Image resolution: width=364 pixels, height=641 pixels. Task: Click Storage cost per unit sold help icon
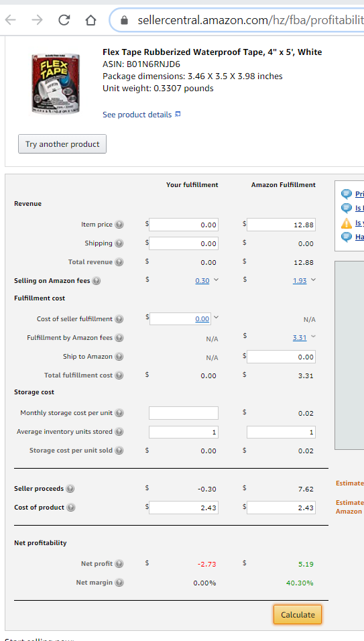click(x=119, y=451)
